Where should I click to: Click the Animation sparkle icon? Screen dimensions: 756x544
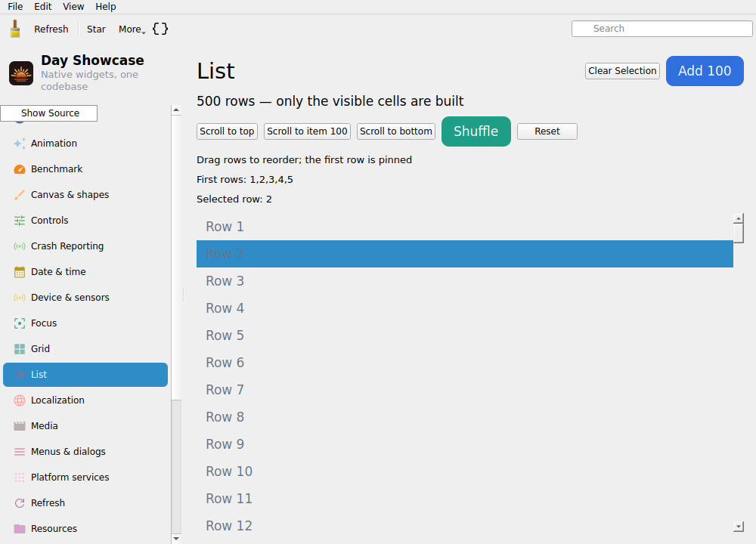[x=20, y=143]
